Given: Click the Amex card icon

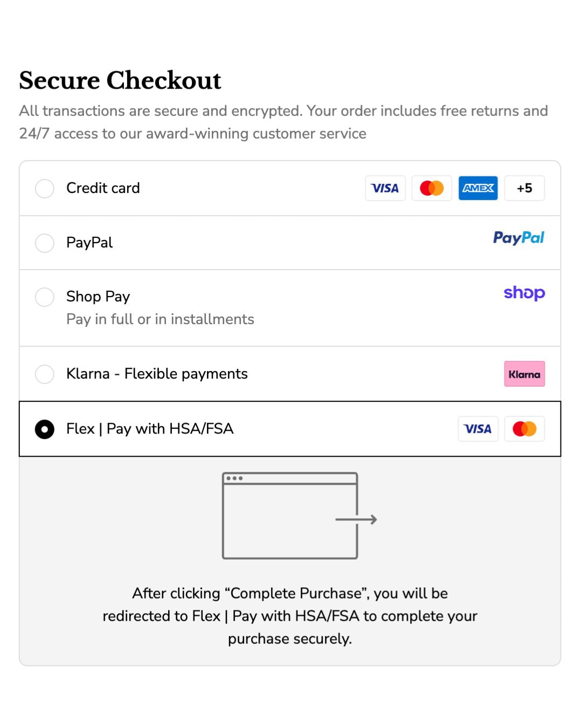Looking at the screenshot, I should pyautogui.click(x=478, y=188).
